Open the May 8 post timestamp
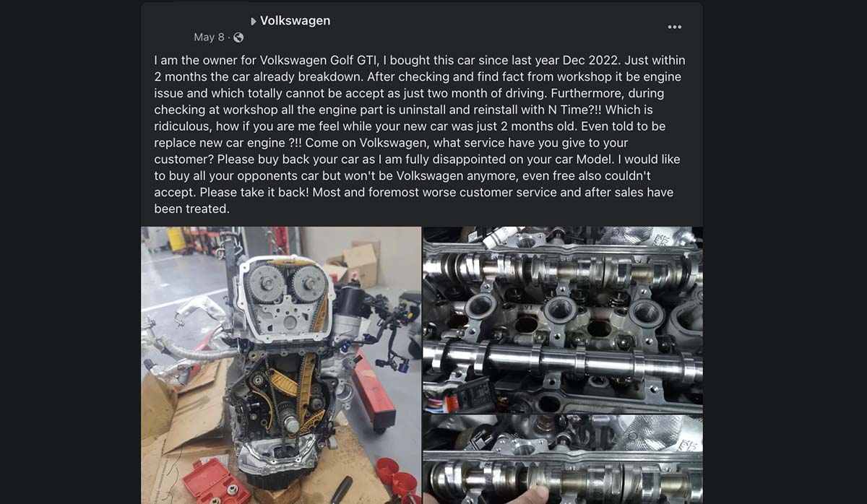867x504 pixels. point(210,38)
